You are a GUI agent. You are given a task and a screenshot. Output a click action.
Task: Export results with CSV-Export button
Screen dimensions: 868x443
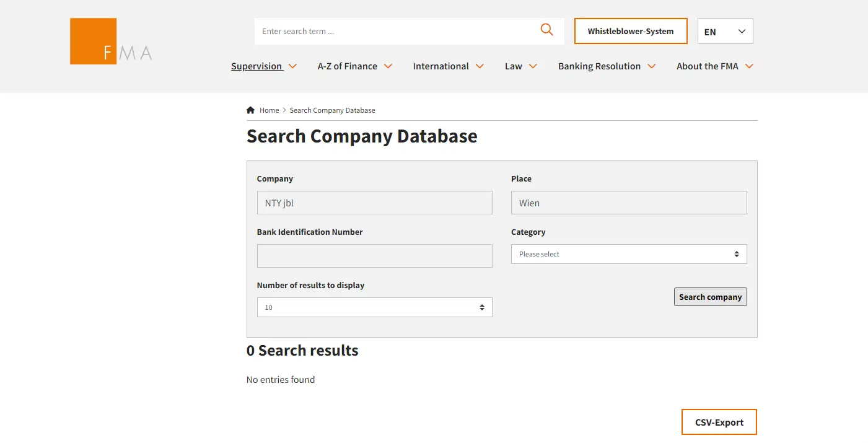[x=719, y=423]
